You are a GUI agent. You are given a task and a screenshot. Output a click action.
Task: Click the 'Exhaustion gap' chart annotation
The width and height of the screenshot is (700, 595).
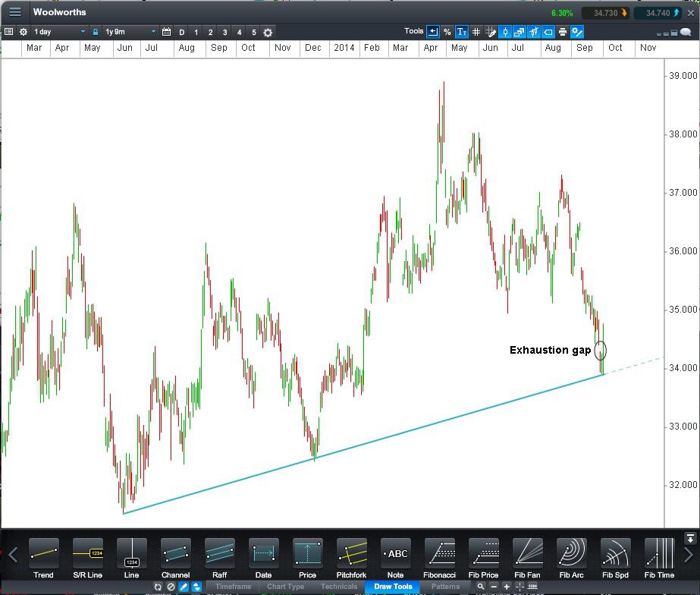(550, 350)
